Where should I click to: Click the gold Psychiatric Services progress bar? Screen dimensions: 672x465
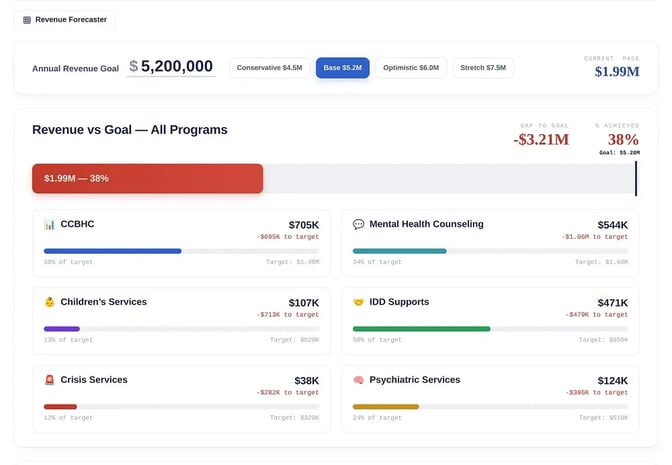point(386,407)
